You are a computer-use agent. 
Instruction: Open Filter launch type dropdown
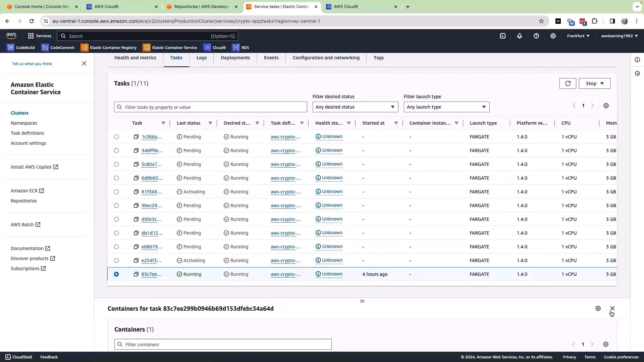point(446,107)
